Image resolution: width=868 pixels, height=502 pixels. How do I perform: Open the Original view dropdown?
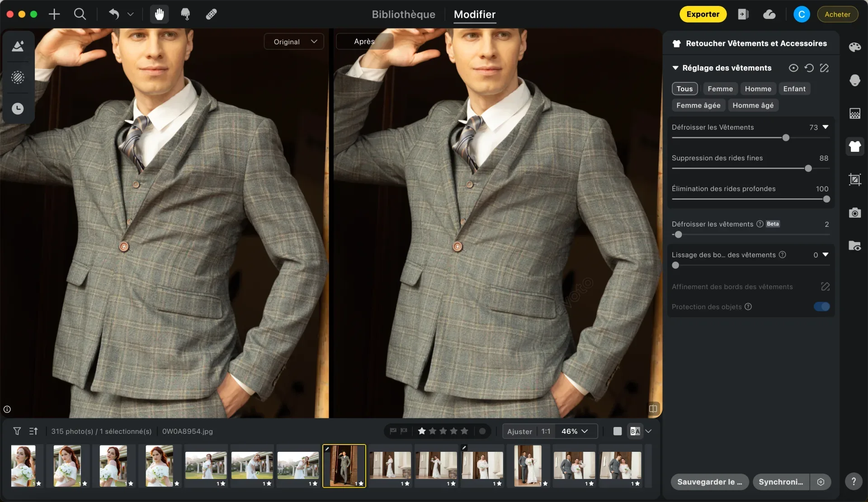pyautogui.click(x=294, y=42)
